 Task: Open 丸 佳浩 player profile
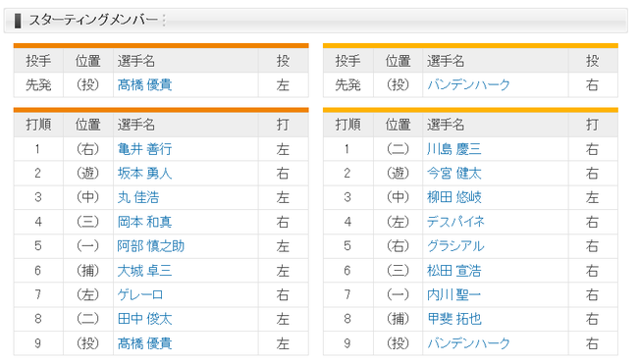click(138, 197)
